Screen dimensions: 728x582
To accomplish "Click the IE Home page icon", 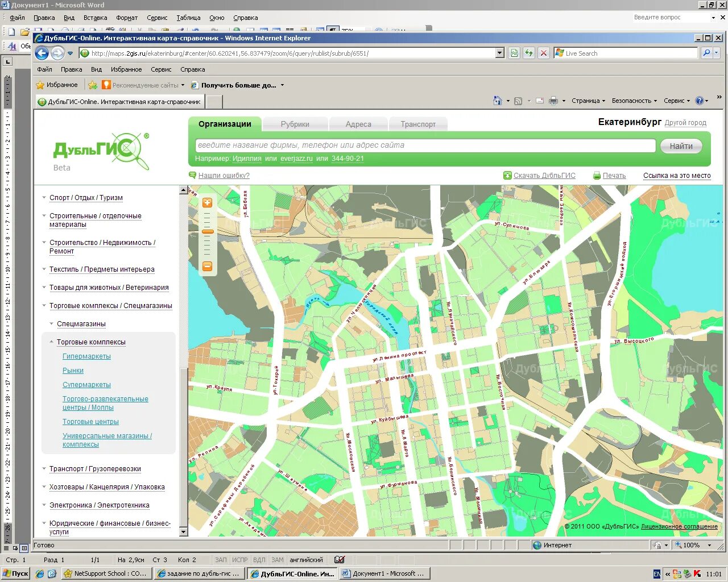I will pyautogui.click(x=498, y=101).
